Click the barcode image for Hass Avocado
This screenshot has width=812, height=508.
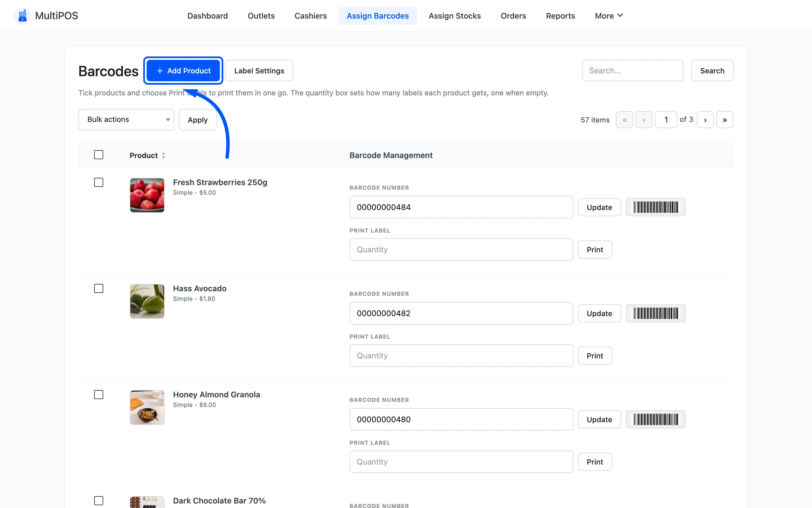tap(656, 314)
